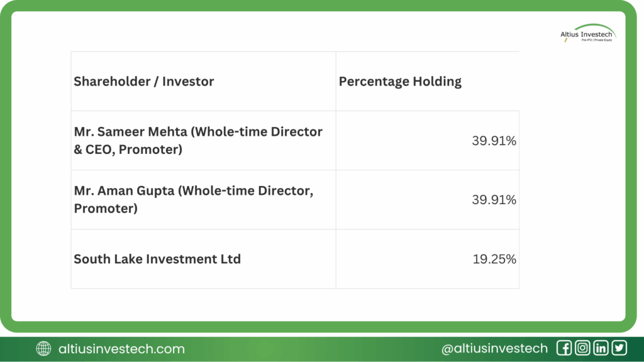
Task: Click the 19.25% holding value
Action: click(x=494, y=259)
